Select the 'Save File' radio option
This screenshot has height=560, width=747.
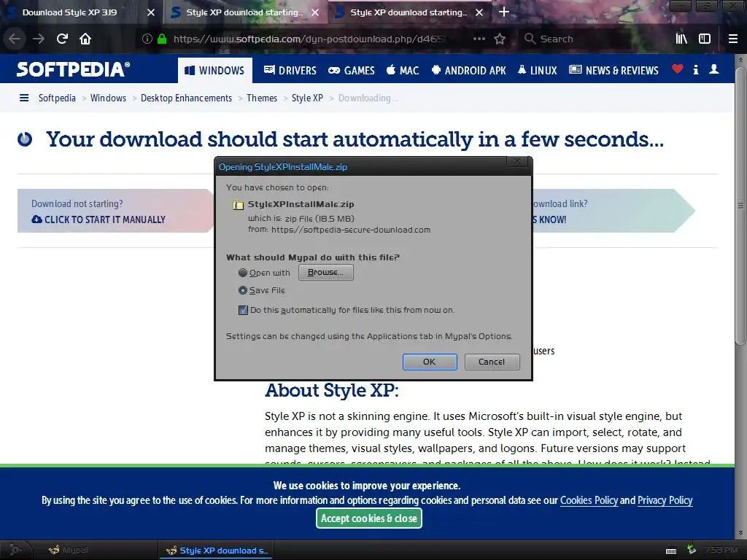(x=243, y=290)
